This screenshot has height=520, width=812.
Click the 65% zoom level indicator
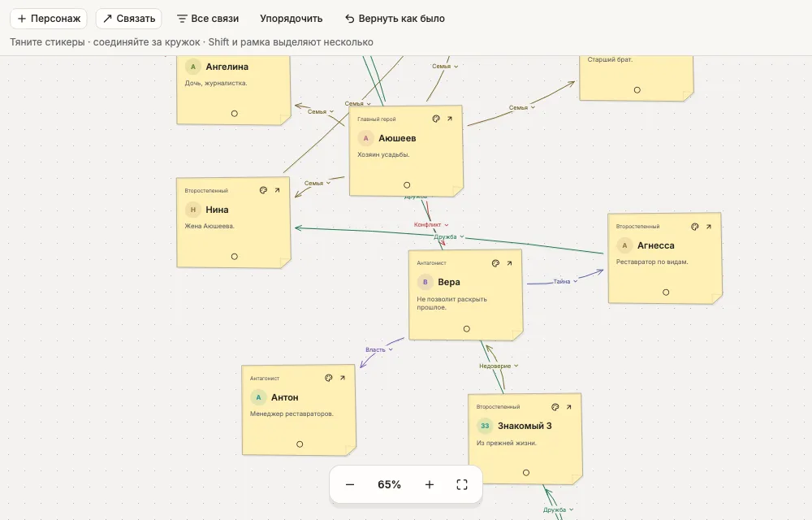click(390, 485)
